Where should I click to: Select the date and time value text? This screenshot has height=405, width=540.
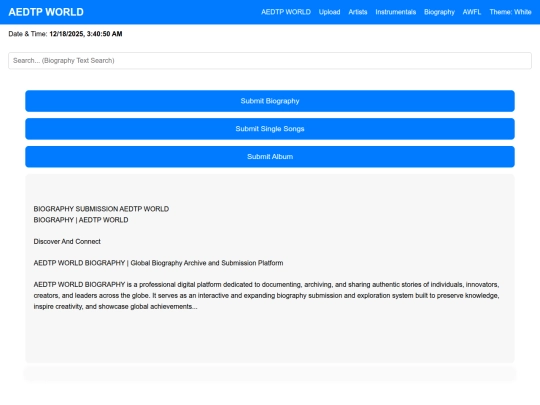[86, 34]
